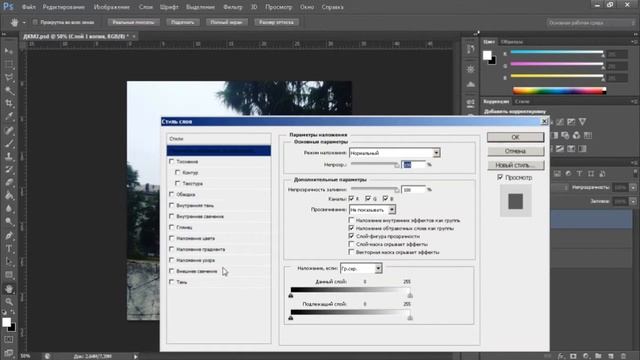Select the Eyedropper tool
This screenshot has width=640, height=360.
[9, 117]
